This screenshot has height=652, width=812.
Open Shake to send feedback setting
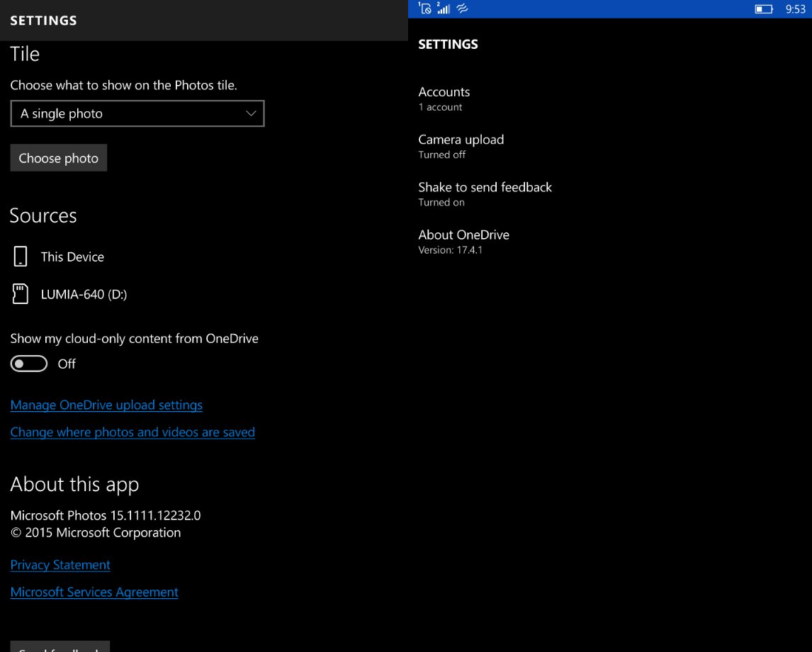485,193
